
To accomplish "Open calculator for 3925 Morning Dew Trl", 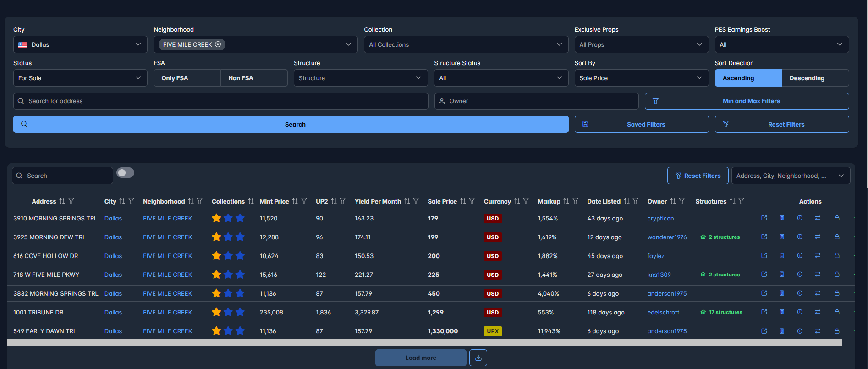I will (782, 237).
